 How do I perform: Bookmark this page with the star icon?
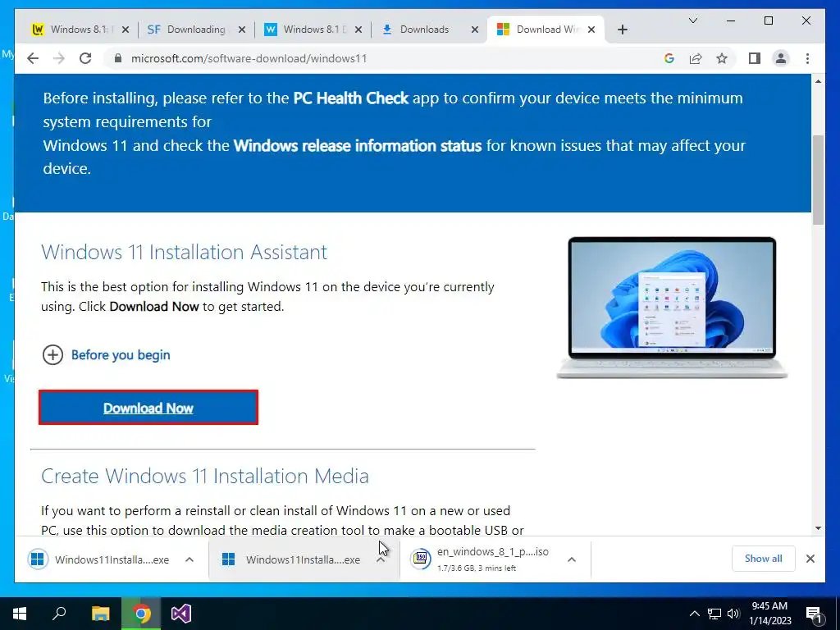[x=722, y=58]
